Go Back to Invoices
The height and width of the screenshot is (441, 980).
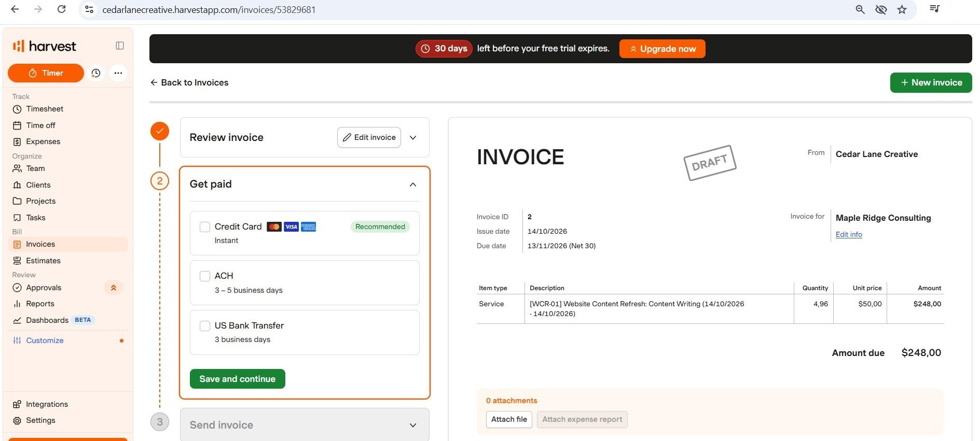pyautogui.click(x=189, y=82)
